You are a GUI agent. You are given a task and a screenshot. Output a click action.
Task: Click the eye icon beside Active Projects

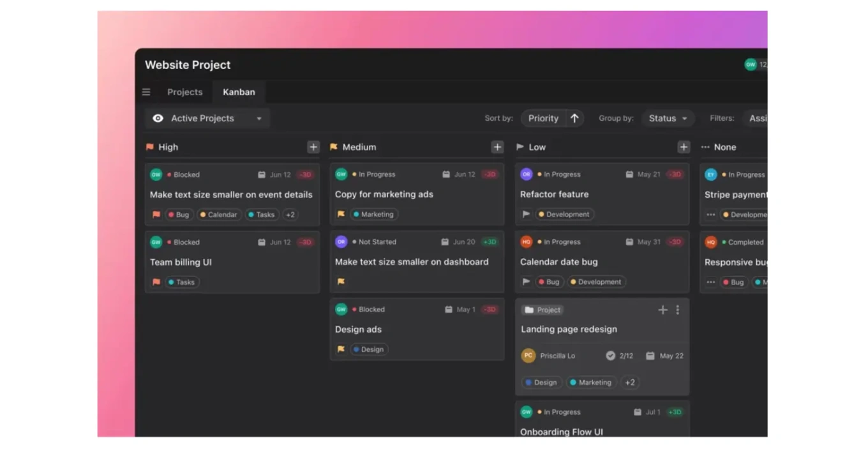pyautogui.click(x=158, y=118)
